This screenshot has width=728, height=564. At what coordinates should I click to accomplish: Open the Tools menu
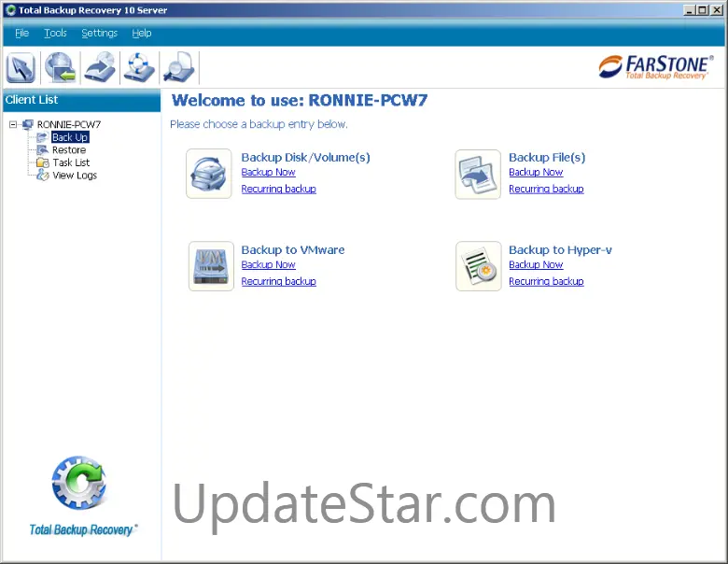click(55, 33)
